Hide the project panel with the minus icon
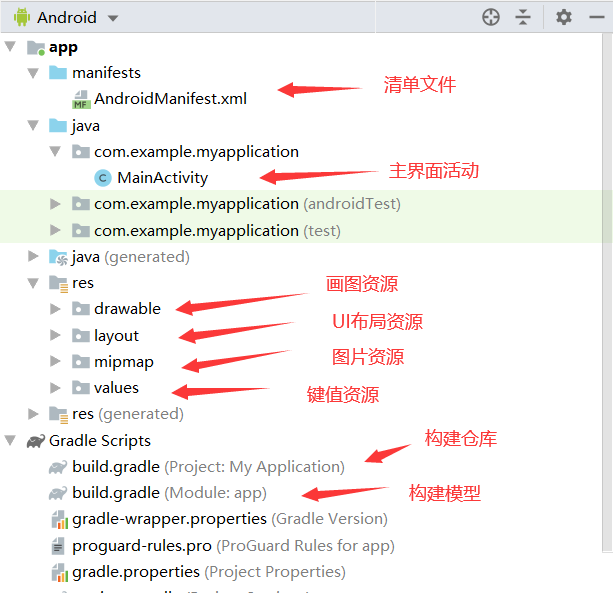613x593 pixels. pos(597,17)
